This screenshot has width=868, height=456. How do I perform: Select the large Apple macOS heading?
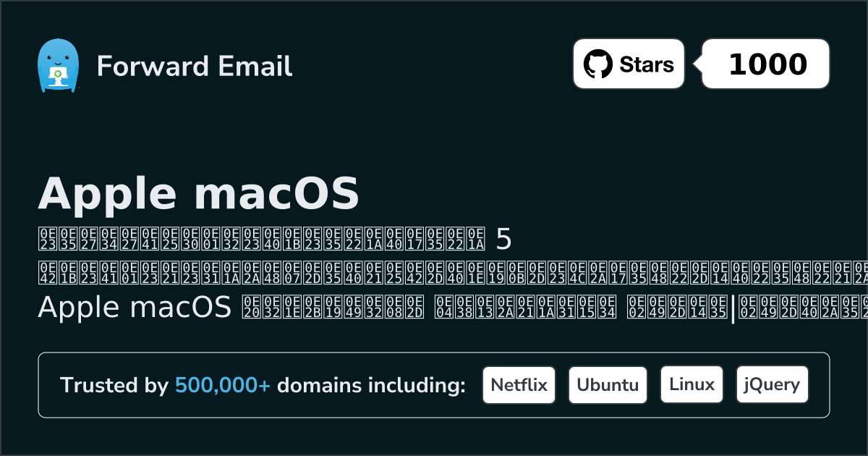[198, 193]
